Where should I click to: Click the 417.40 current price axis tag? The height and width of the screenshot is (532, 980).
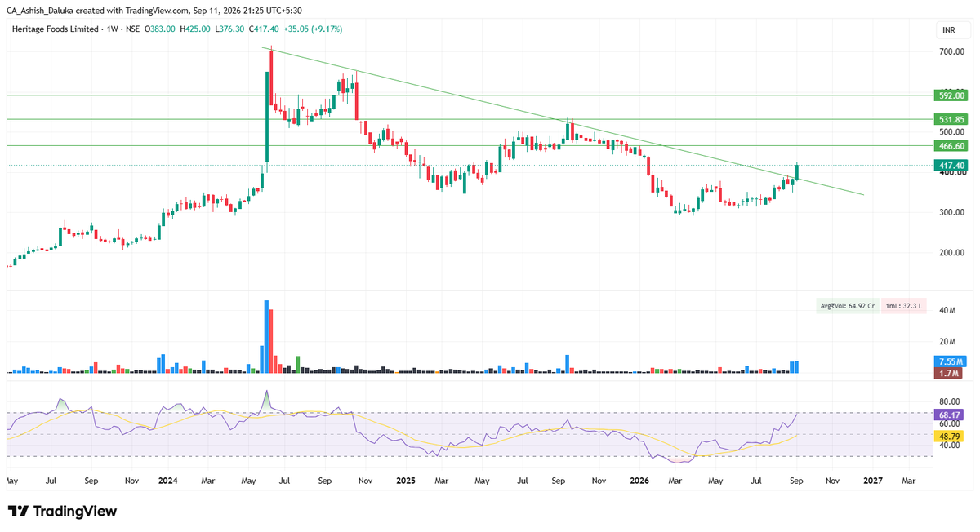pos(949,165)
